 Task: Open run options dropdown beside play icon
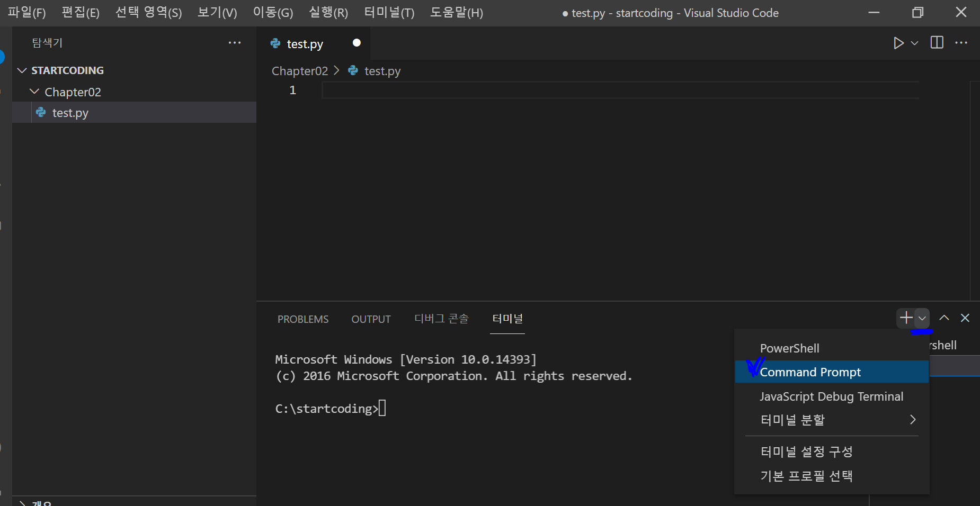[x=914, y=43]
